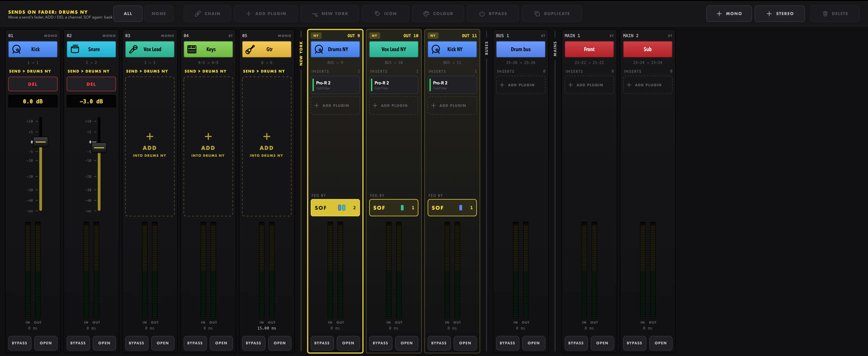The image size is (868, 356).
Task: Select the NONE filter tab
Action: (159, 14)
